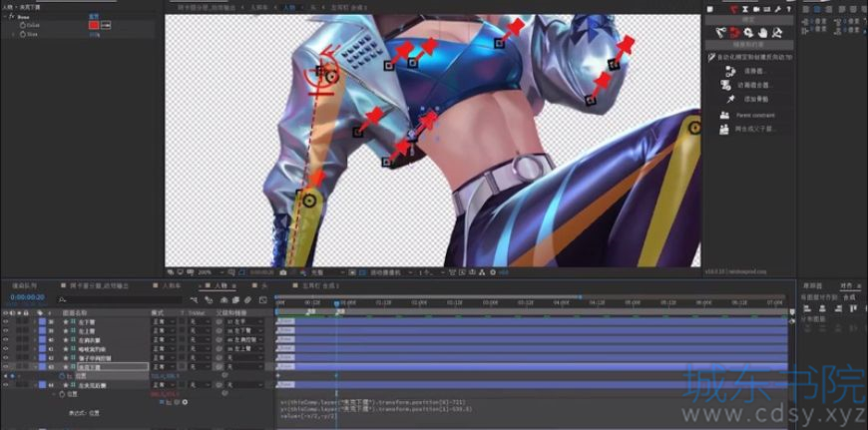The height and width of the screenshot is (430, 868).
Task: Open the Duik rigging tools icon
Action: pyautogui.click(x=777, y=33)
